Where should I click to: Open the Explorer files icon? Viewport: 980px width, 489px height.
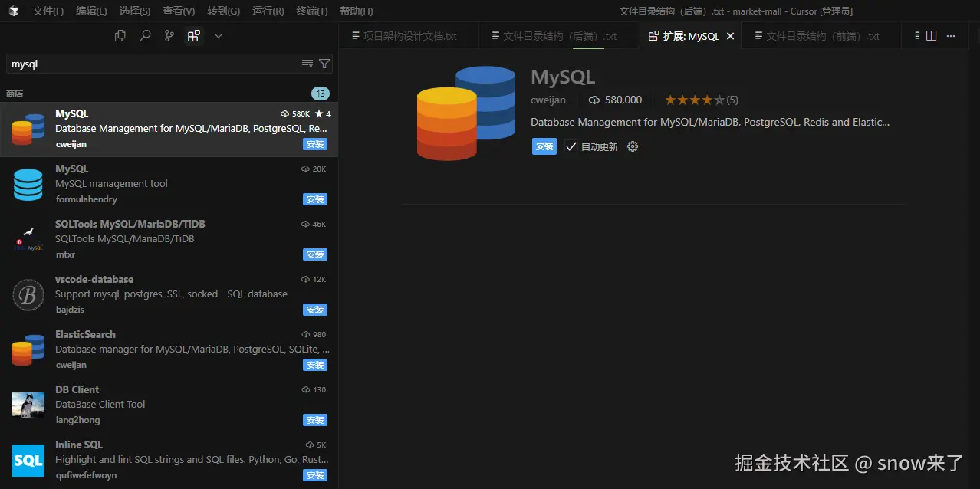(x=120, y=35)
